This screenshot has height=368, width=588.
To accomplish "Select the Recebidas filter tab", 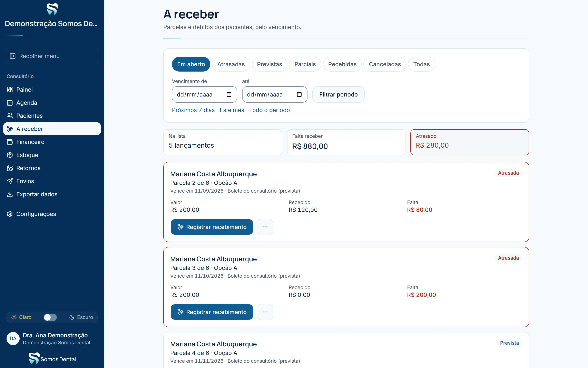I will pos(342,64).
